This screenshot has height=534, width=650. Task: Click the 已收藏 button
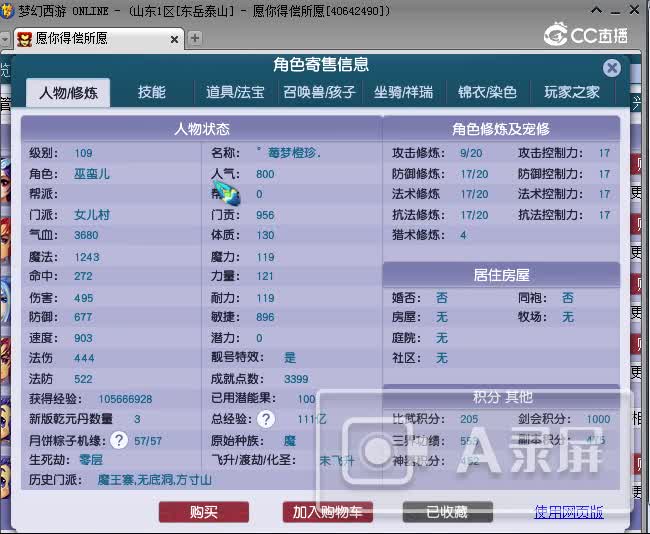click(448, 512)
